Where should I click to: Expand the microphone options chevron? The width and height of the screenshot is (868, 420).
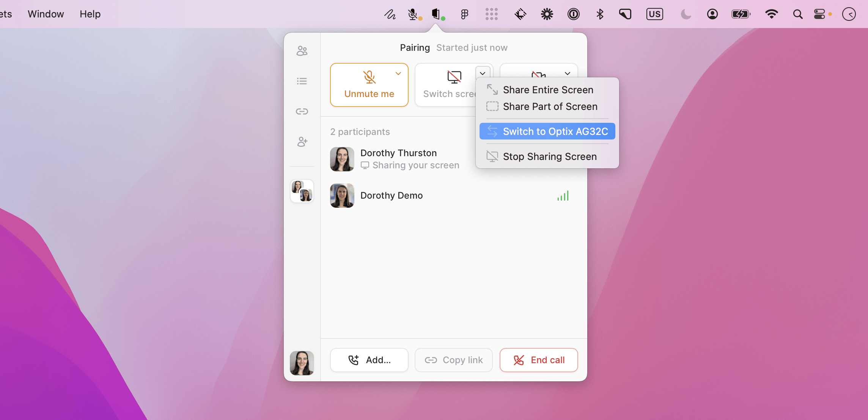coord(398,74)
